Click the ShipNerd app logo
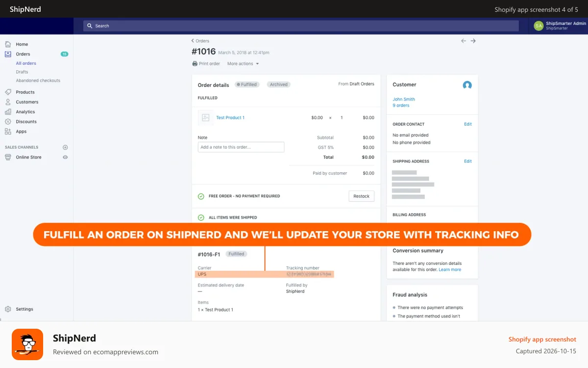The height and width of the screenshot is (368, 588). pos(27,344)
